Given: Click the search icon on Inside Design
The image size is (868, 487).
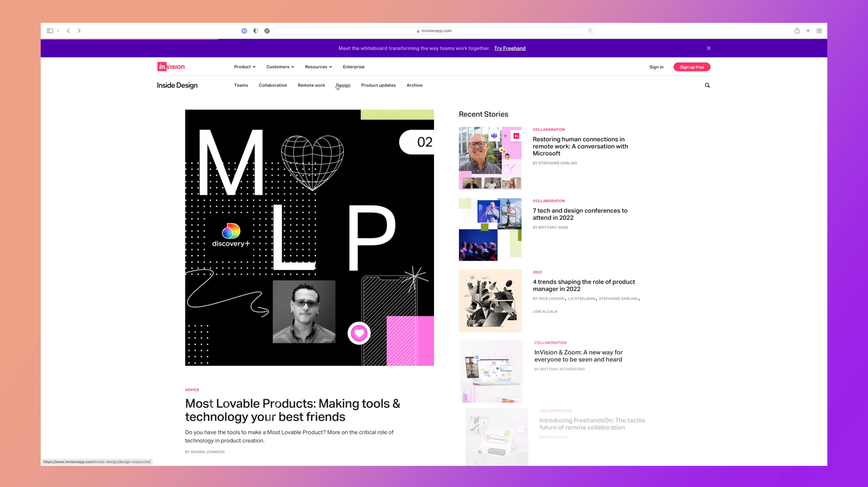Looking at the screenshot, I should point(707,85).
